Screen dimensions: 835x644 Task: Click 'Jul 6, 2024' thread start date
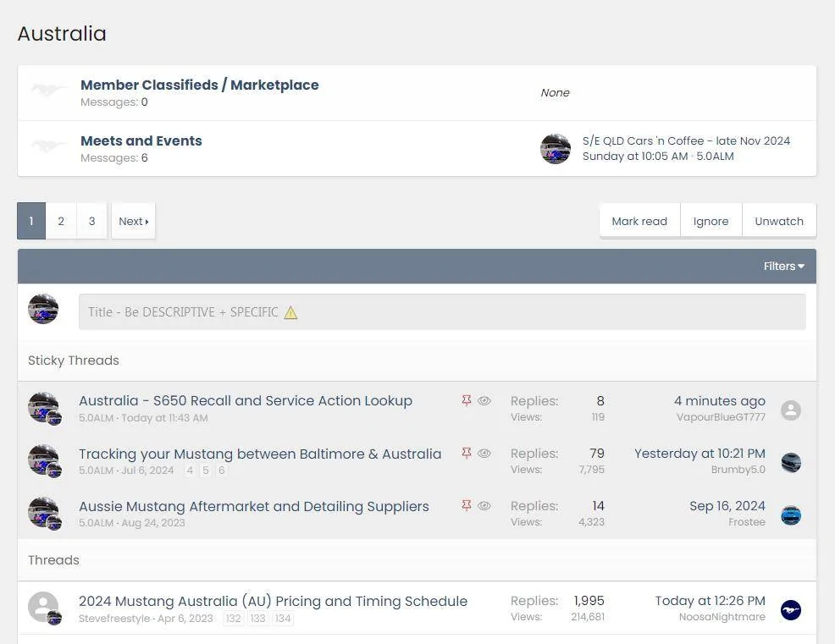point(147,471)
